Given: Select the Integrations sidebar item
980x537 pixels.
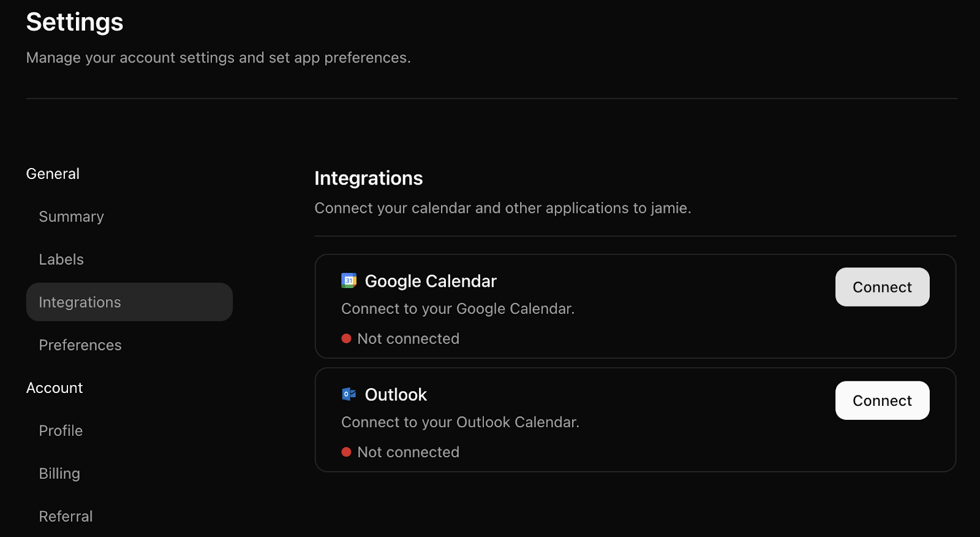Looking at the screenshot, I should point(129,302).
